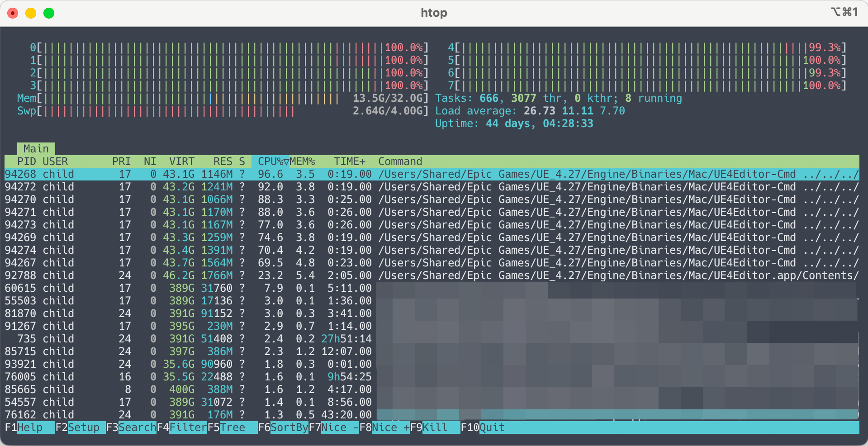Click the TIME+ column header
Viewport: 868px width, 446px height.
point(349,161)
